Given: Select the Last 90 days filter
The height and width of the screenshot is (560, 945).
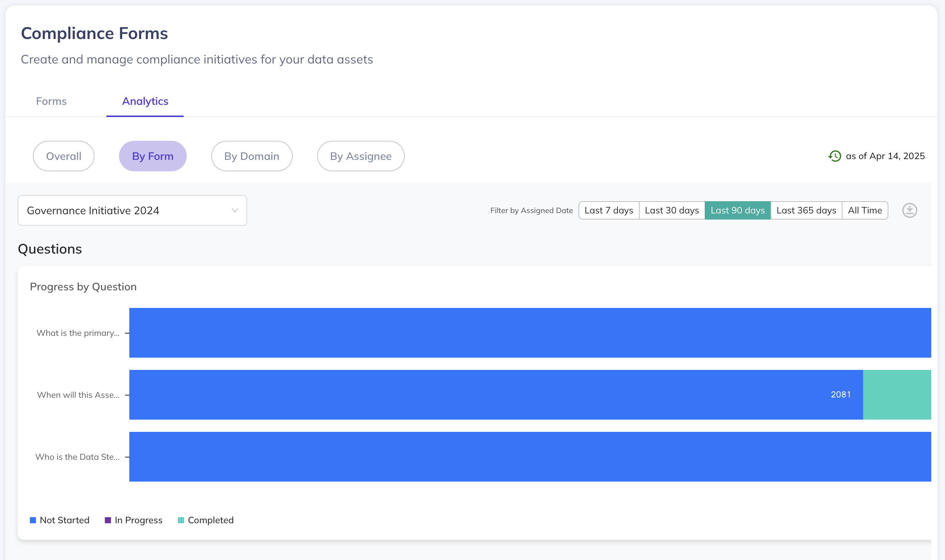Looking at the screenshot, I should click(737, 210).
